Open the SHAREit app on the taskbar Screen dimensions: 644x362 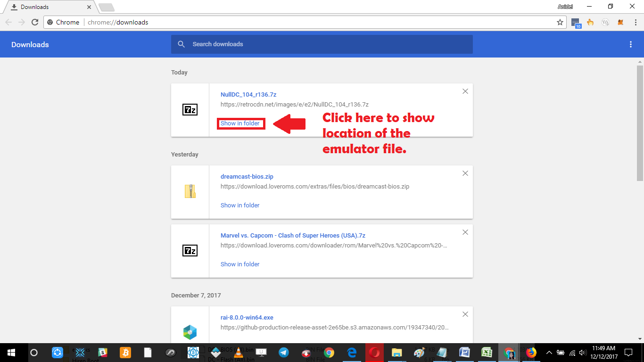(x=58, y=353)
